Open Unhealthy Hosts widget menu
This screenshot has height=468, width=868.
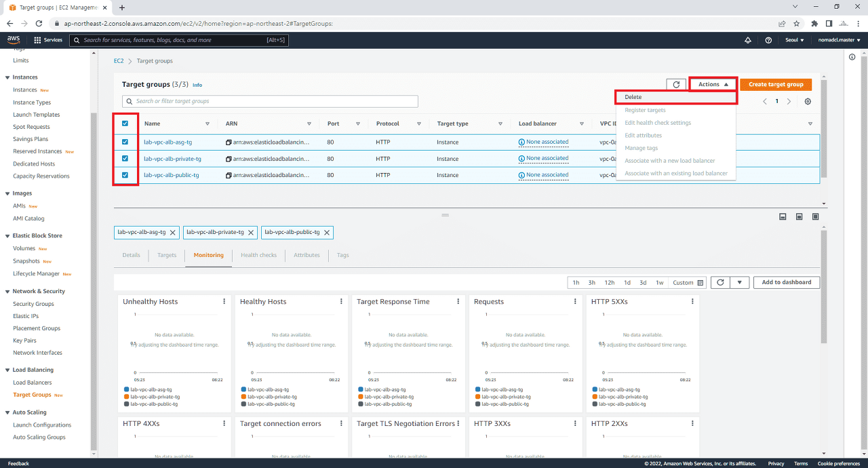(224, 302)
